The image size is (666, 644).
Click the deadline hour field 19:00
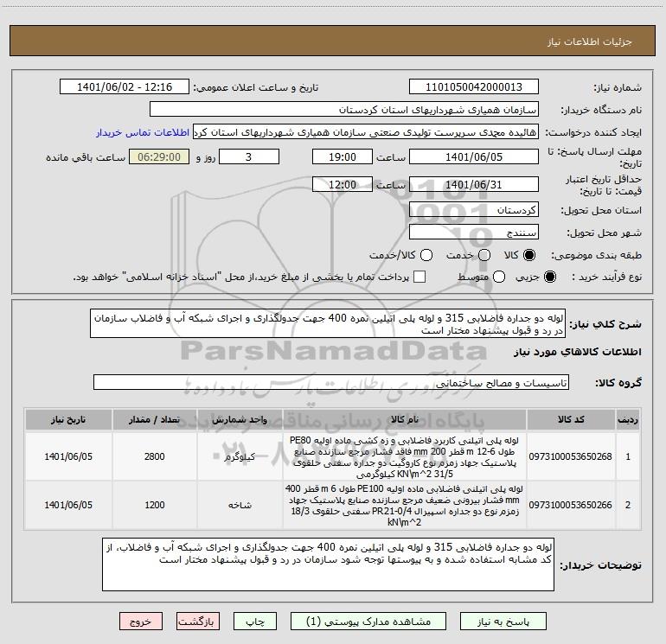click(x=343, y=156)
